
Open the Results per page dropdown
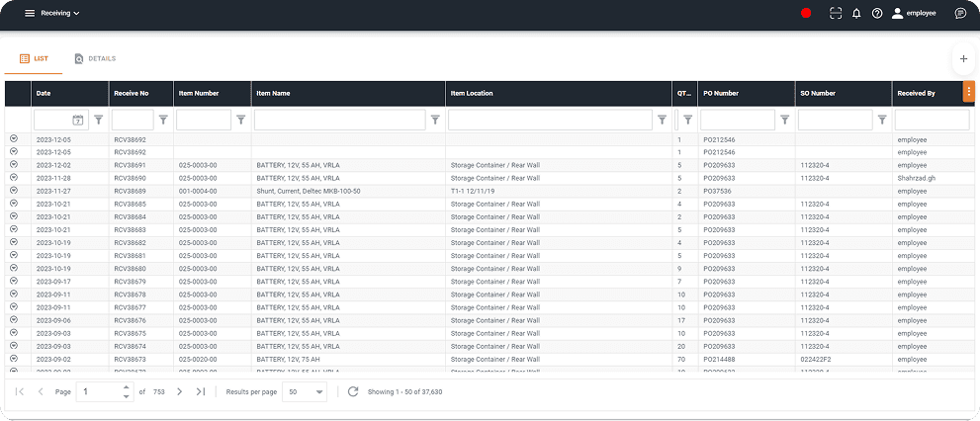[x=305, y=391]
